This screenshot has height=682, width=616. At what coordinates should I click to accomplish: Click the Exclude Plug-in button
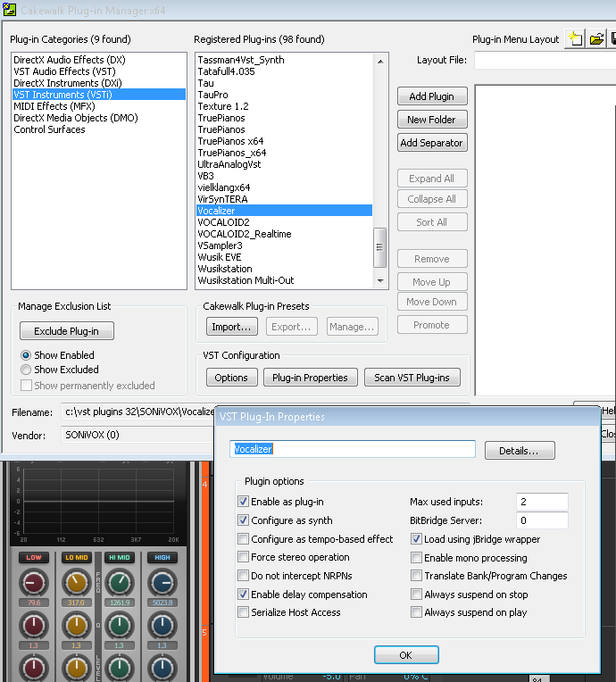click(x=67, y=331)
